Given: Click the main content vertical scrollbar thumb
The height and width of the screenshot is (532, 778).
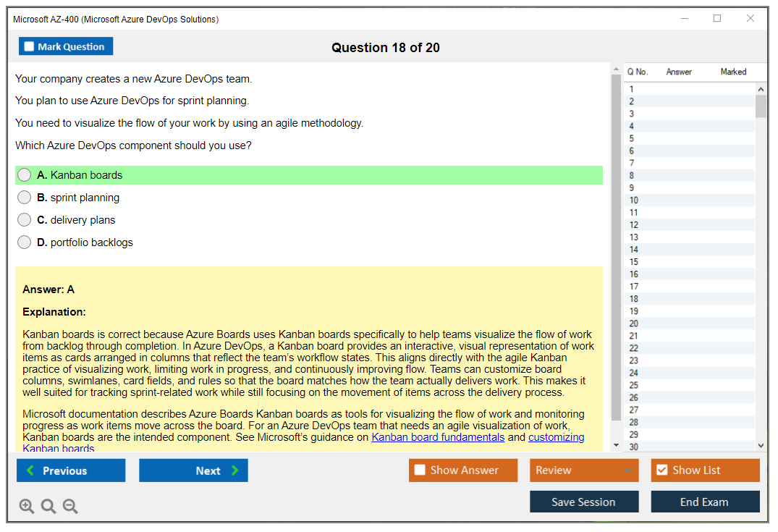Looking at the screenshot, I should point(616,247).
